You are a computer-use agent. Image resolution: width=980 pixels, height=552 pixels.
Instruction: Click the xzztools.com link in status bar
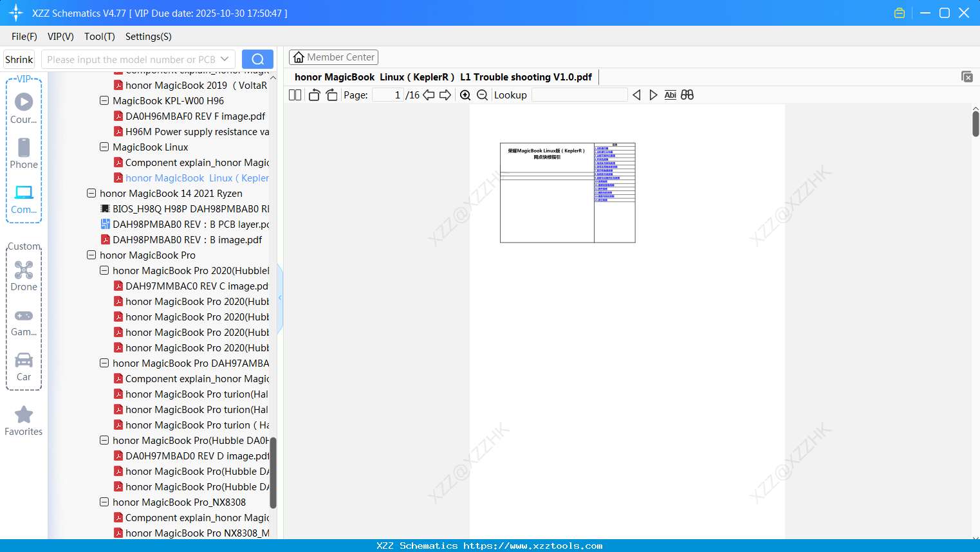(x=533, y=546)
